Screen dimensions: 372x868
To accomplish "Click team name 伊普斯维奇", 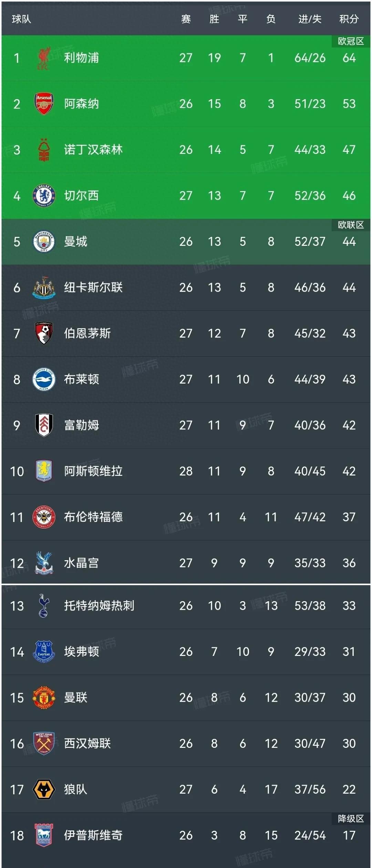I will click(93, 835).
